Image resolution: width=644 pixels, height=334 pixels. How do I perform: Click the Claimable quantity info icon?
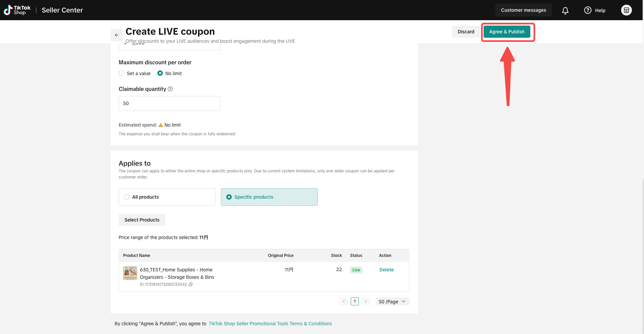170,89
